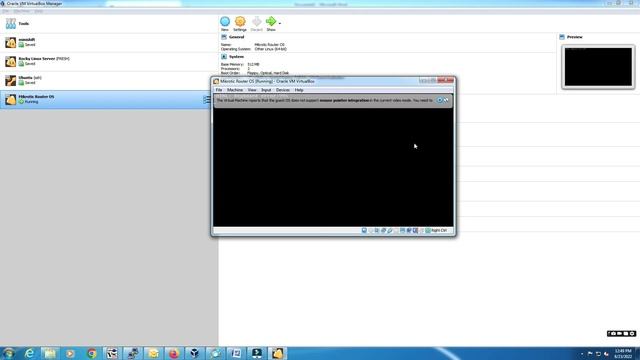Viewport: 640px width, 360px height.
Task: Click the network status bar icon
Action: point(383,231)
